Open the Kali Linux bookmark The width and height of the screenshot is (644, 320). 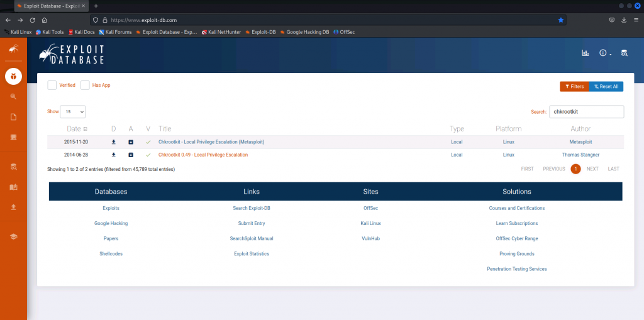[x=18, y=31]
